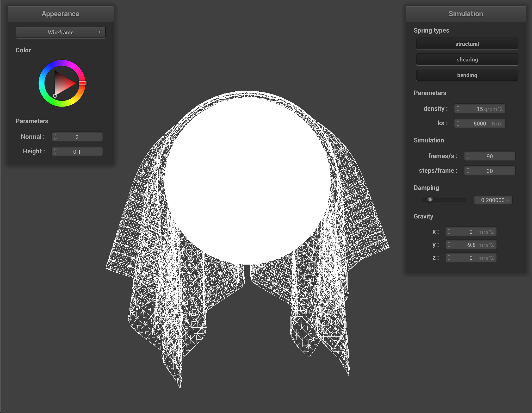Click the gravity y stepper arrows
This screenshot has width=532, height=413.
pos(449,245)
